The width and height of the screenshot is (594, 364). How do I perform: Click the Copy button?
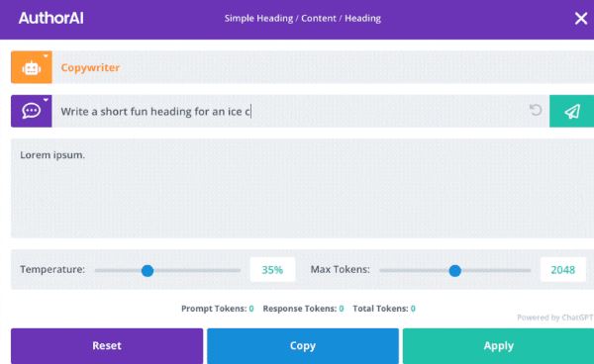point(303,346)
